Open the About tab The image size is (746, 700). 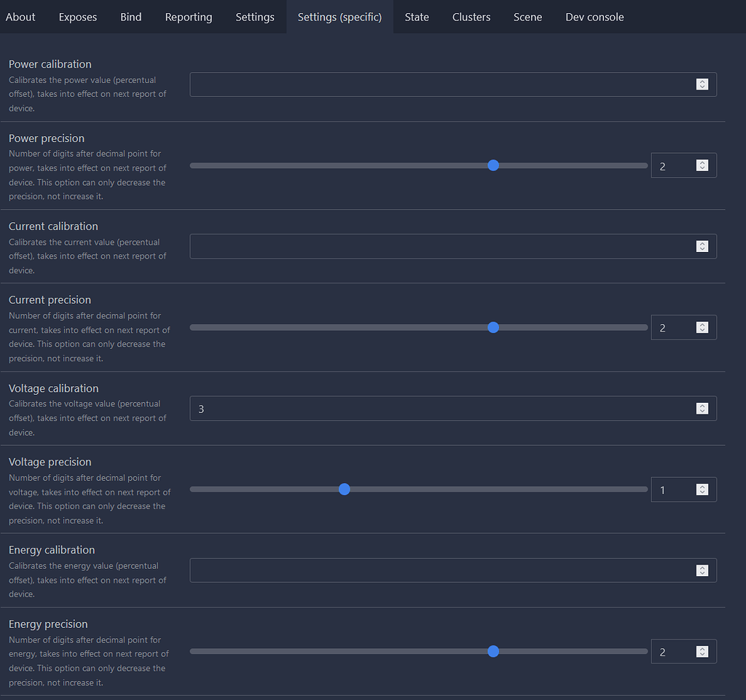tap(20, 16)
